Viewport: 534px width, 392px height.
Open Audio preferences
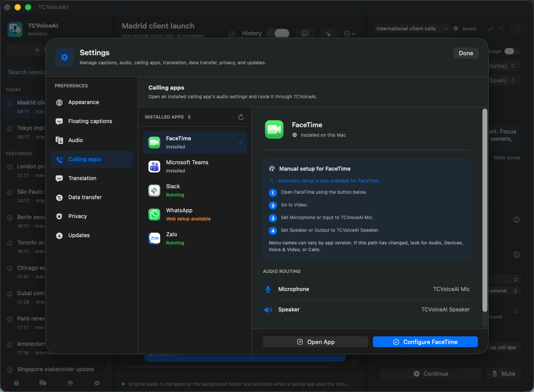(91, 140)
